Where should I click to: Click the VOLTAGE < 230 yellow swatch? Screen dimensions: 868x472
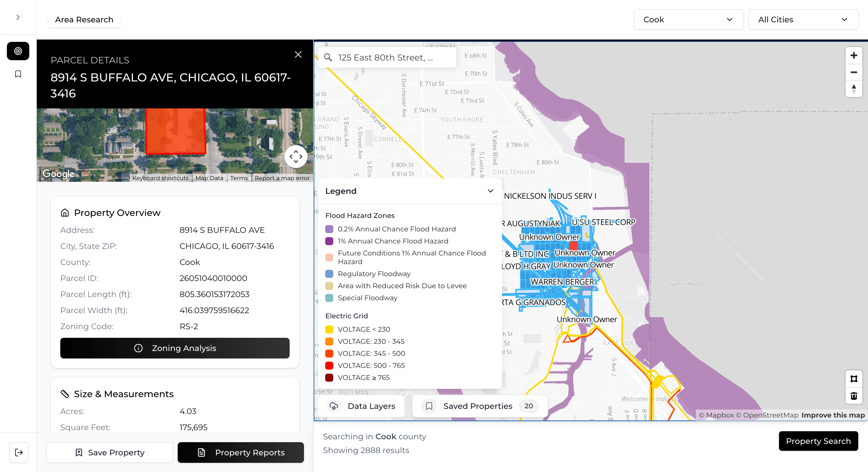329,329
